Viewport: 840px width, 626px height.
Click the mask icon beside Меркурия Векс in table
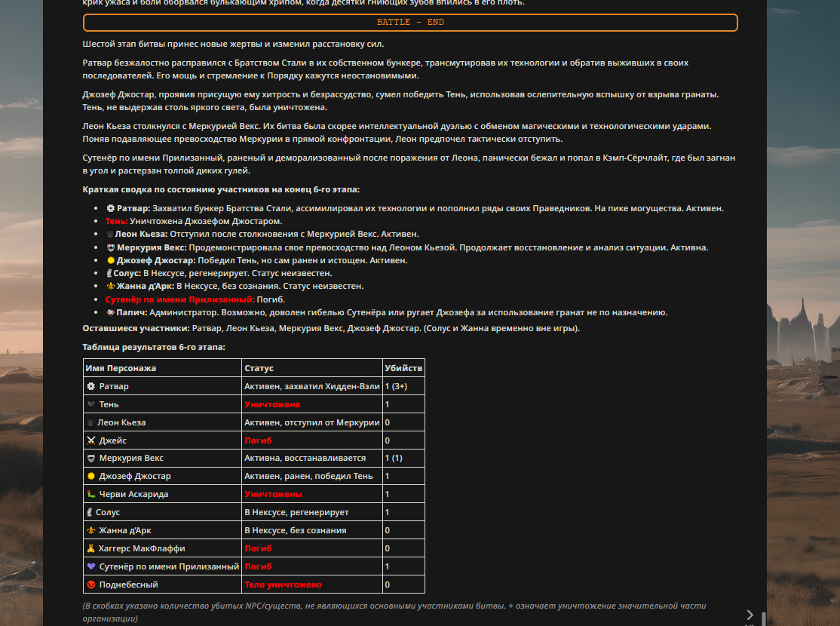(x=91, y=459)
